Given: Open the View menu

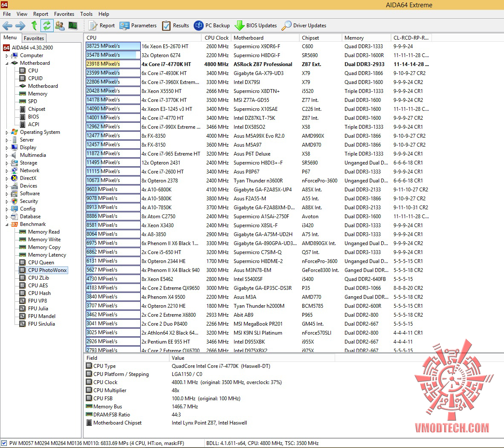Looking at the screenshot, I should [x=22, y=14].
